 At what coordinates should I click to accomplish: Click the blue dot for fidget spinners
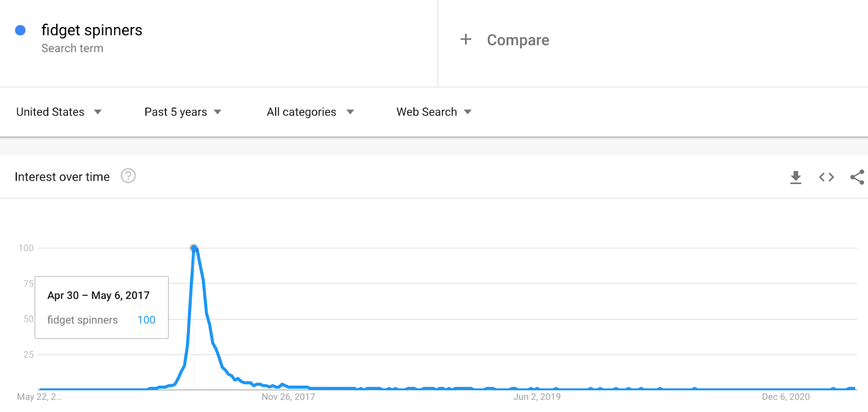pyautogui.click(x=20, y=30)
